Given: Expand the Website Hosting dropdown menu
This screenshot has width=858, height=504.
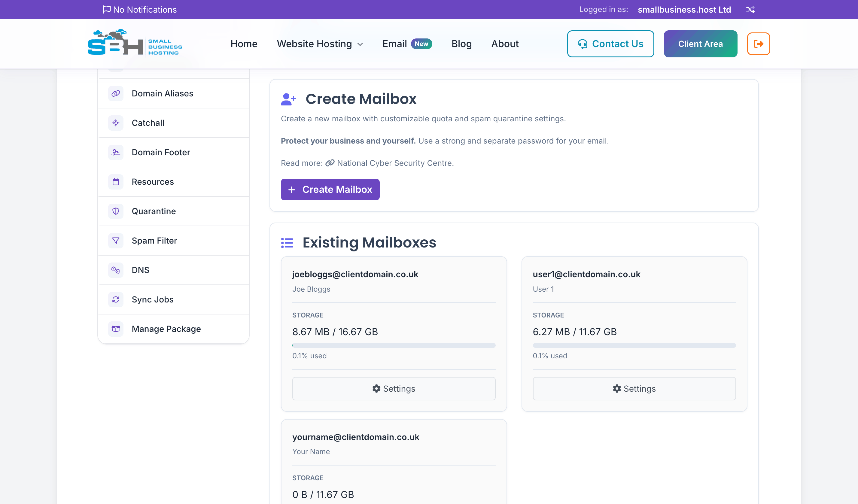Looking at the screenshot, I should click(x=320, y=44).
